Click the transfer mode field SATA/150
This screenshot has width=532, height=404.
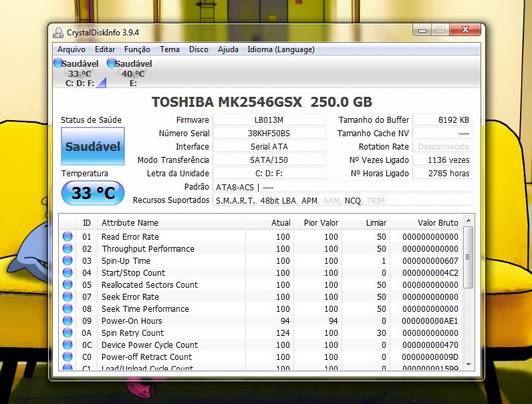click(x=269, y=160)
